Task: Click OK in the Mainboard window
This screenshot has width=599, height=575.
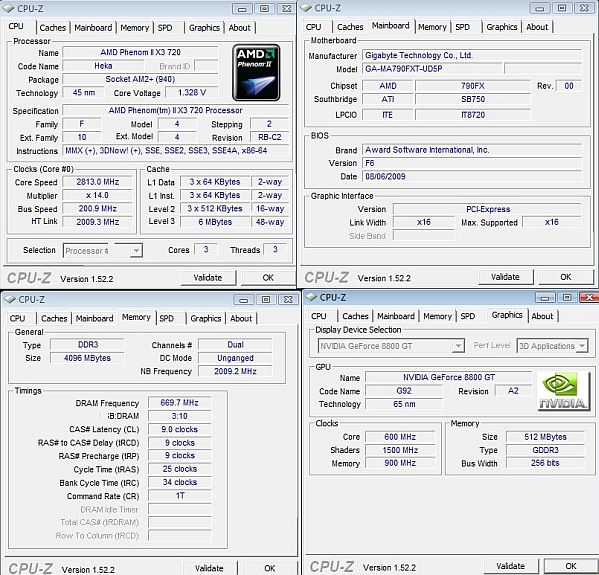Action: (566, 277)
